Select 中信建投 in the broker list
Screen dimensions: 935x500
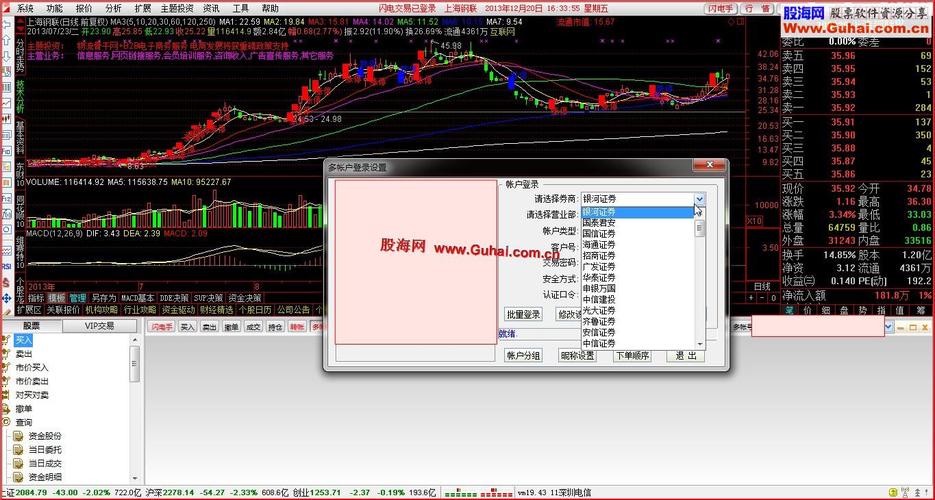tap(599, 300)
